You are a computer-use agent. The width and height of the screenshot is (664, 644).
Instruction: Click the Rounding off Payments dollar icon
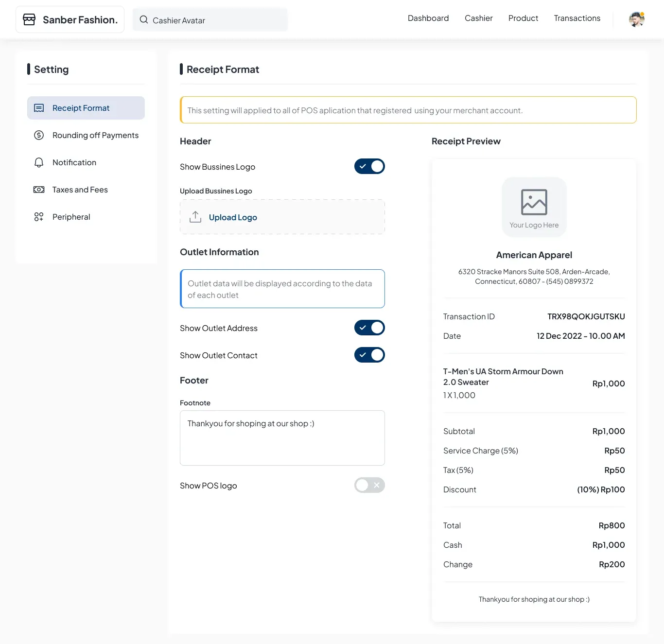[39, 135]
